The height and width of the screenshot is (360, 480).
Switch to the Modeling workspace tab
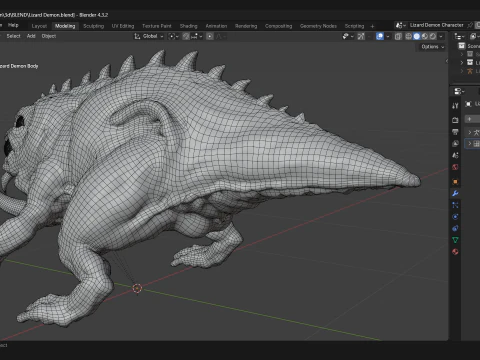pos(65,26)
